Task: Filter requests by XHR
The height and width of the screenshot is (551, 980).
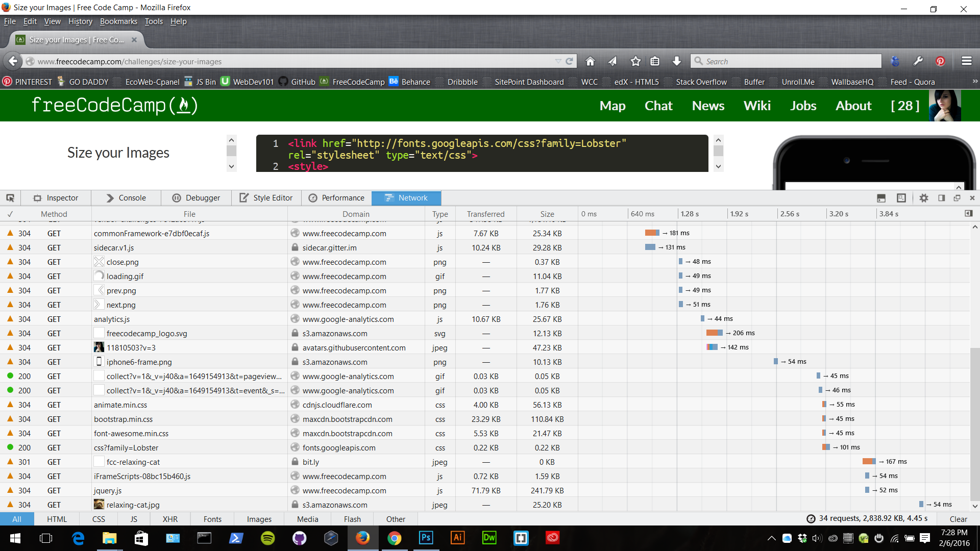Action: point(170,519)
